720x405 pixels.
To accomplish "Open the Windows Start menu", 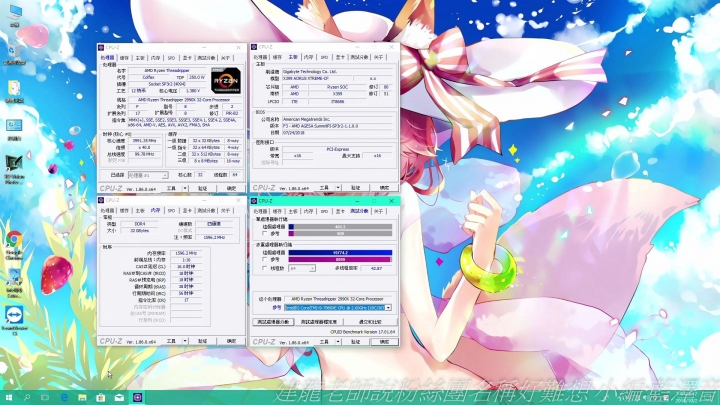I will (x=8, y=397).
